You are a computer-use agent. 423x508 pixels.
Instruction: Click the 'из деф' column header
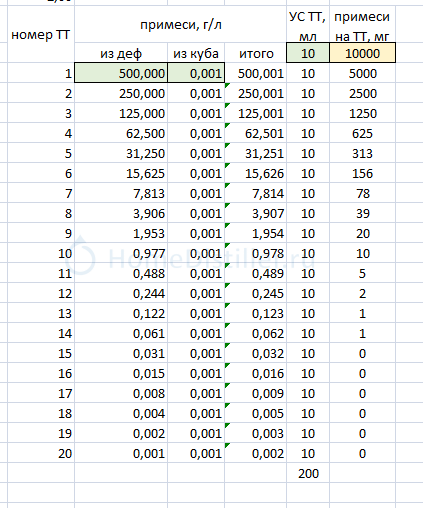[x=121, y=53]
